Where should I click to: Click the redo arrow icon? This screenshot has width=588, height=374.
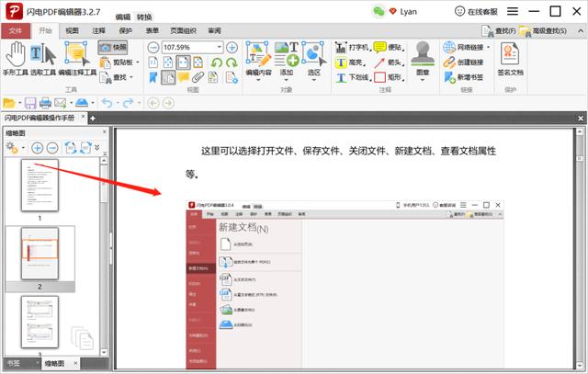129,103
